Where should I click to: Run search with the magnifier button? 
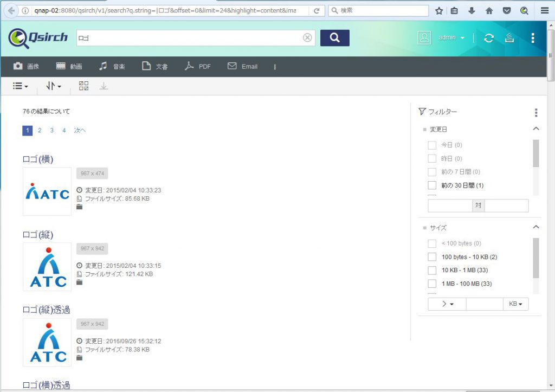tap(334, 38)
